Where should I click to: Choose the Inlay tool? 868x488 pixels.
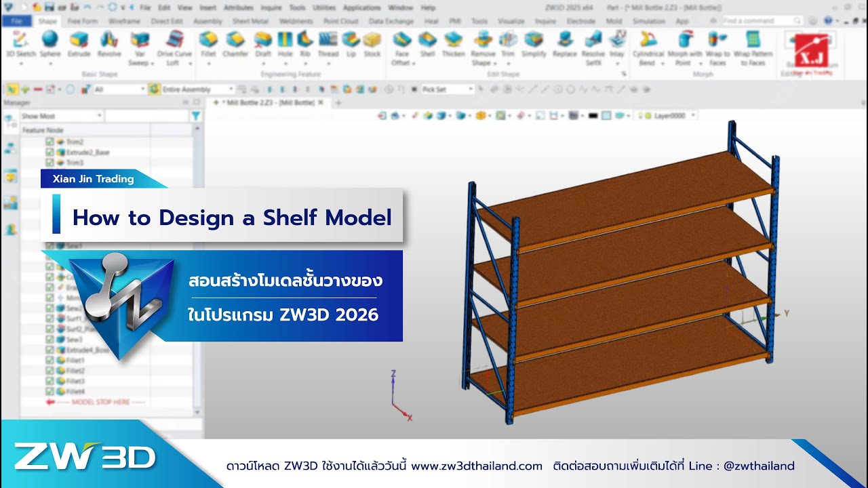coord(616,45)
